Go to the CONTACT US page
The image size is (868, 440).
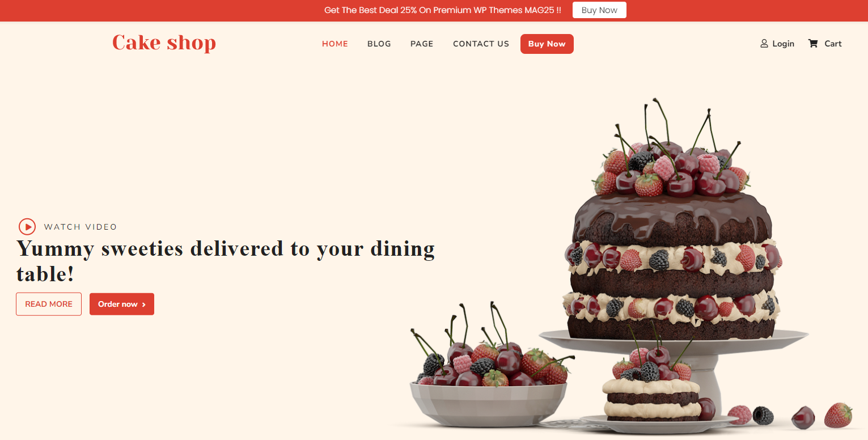click(481, 44)
